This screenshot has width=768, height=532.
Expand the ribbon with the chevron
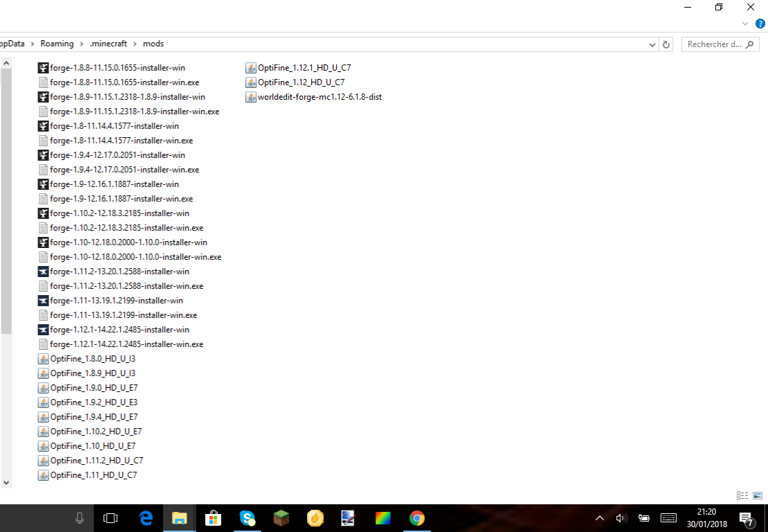745,24
